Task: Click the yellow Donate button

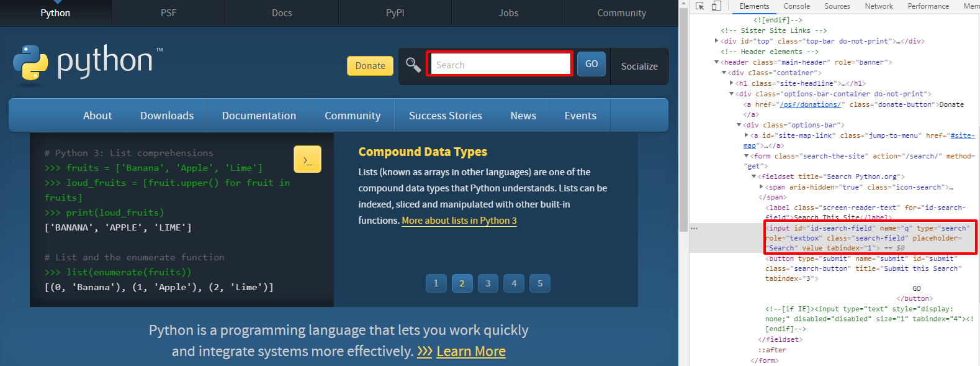Action: coord(370,65)
